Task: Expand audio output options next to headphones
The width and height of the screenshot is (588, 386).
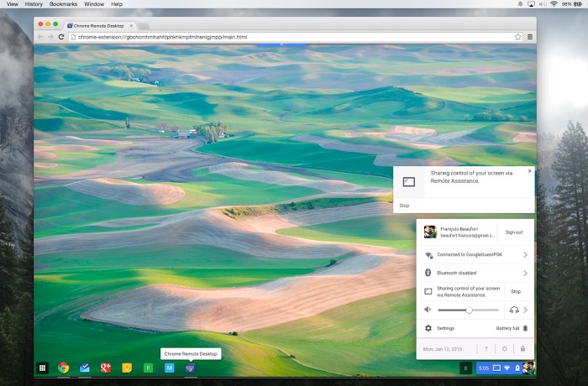Action: [525, 310]
